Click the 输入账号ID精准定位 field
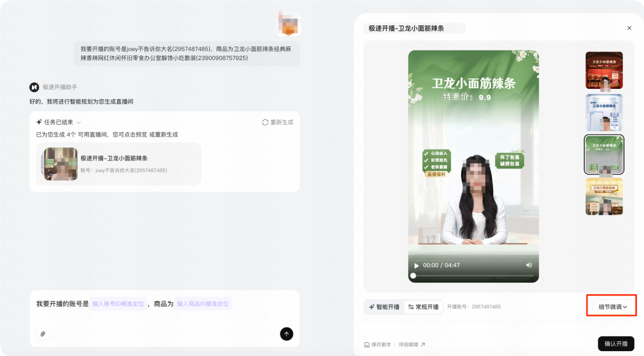 (118, 304)
